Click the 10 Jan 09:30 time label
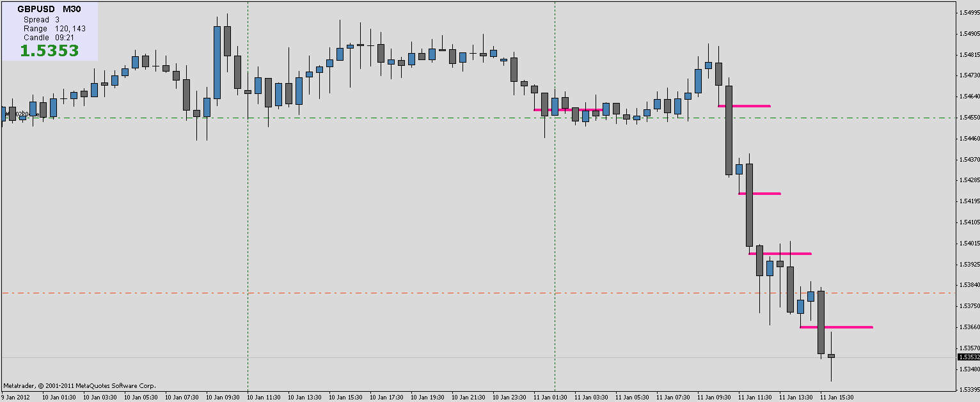Viewport: 980px width, 402px height. tap(223, 398)
